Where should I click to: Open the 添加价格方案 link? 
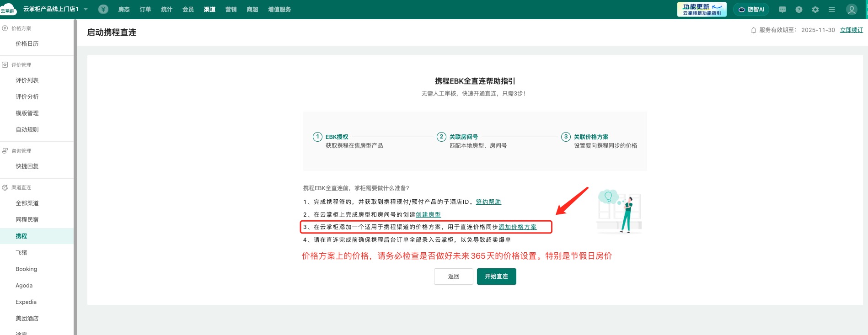point(517,227)
